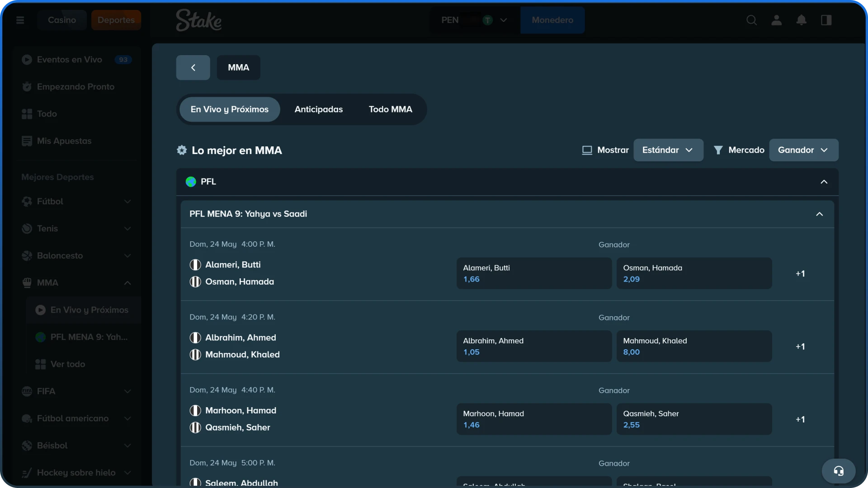Select the En Vivo y Próximos tab
Screen dimensions: 868x488
pyautogui.click(x=230, y=109)
